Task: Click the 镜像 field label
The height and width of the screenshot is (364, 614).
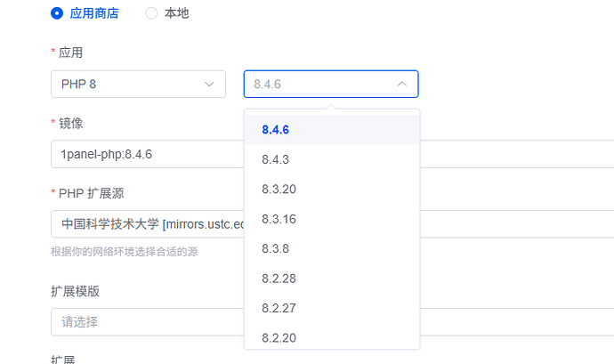Action: (x=70, y=124)
